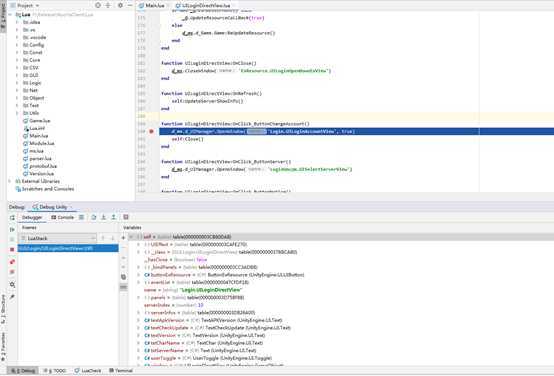Open the TODO tool window tab
554x376 pixels.
(x=55, y=371)
